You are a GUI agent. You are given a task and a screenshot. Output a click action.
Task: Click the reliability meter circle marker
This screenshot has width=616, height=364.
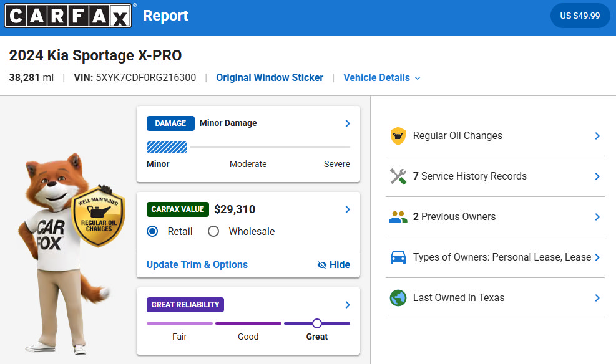point(317,323)
